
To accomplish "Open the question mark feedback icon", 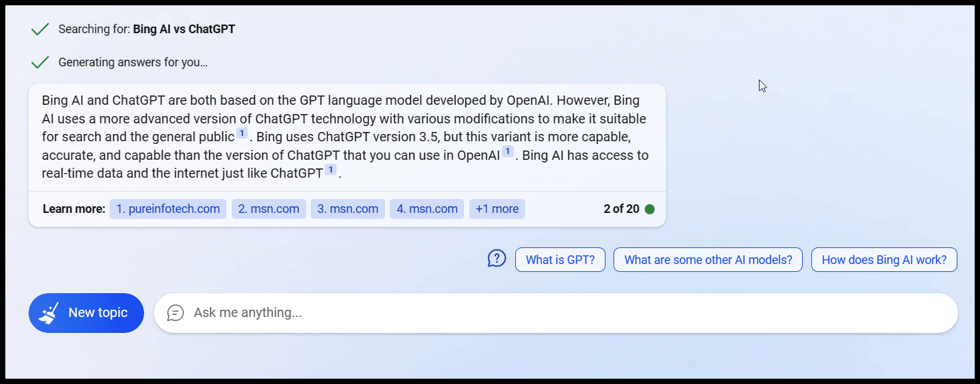I will pyautogui.click(x=497, y=259).
